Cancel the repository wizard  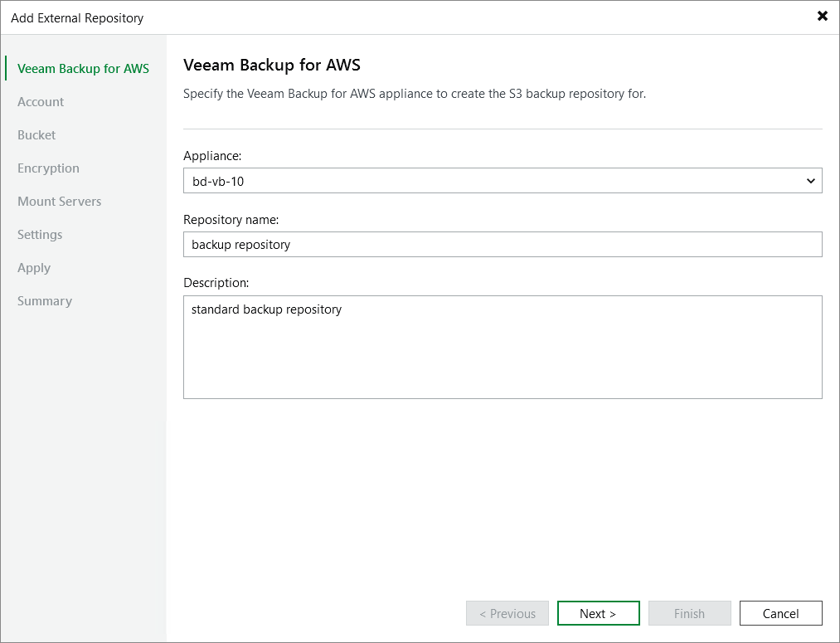point(781,613)
